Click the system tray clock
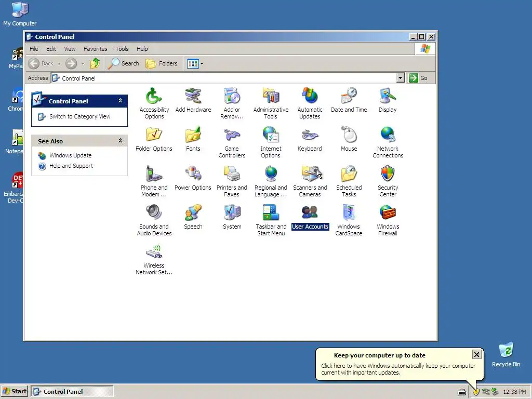Image resolution: width=532 pixels, height=399 pixels. tap(514, 392)
